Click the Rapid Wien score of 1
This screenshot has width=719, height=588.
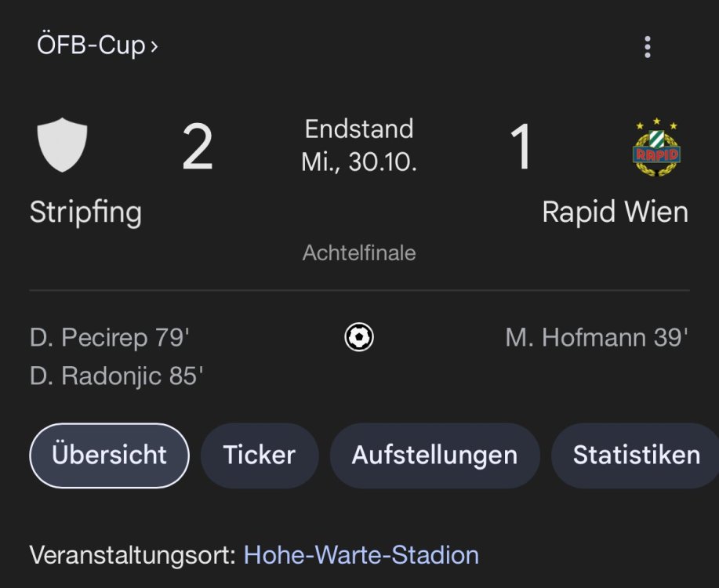click(x=521, y=149)
